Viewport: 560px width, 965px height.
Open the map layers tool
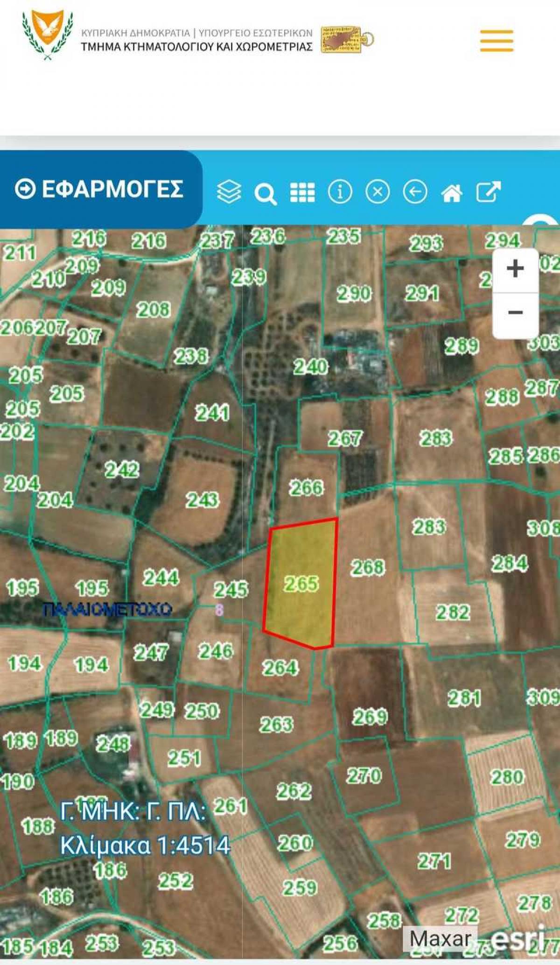tap(229, 191)
